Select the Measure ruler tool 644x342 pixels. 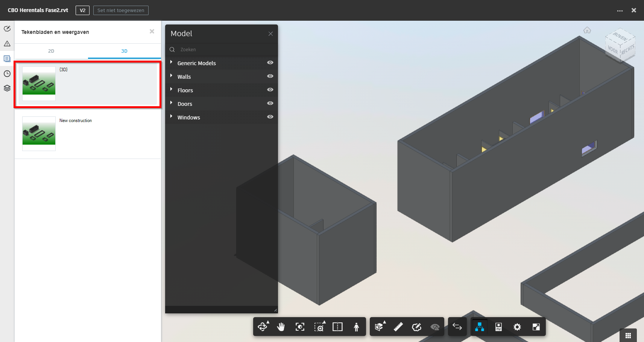[x=398, y=327]
